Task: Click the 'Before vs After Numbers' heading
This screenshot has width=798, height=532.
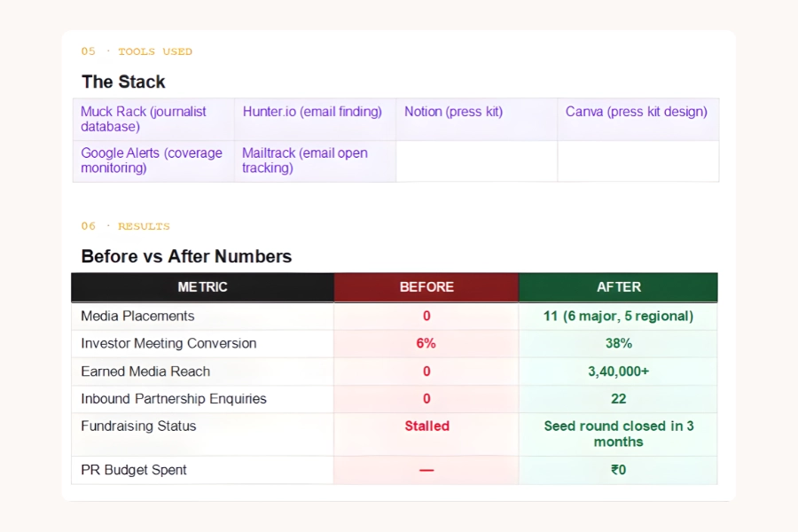Action: point(186,256)
